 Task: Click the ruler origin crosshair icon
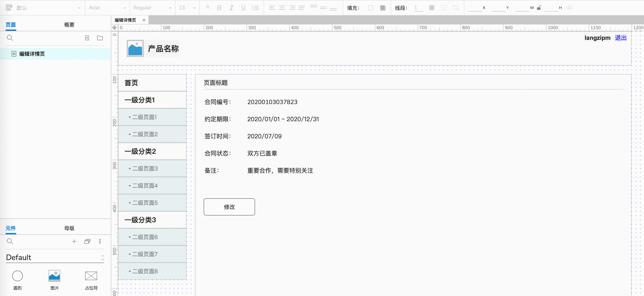(x=114, y=28)
